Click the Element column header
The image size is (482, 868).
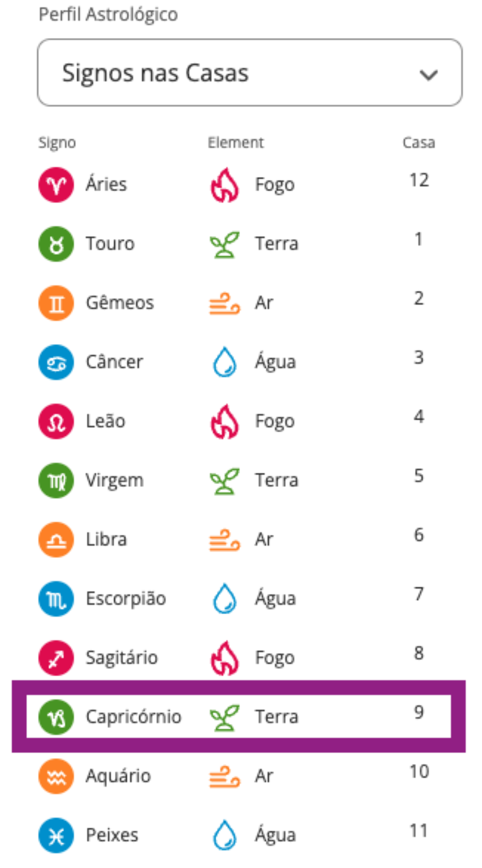pos(235,142)
